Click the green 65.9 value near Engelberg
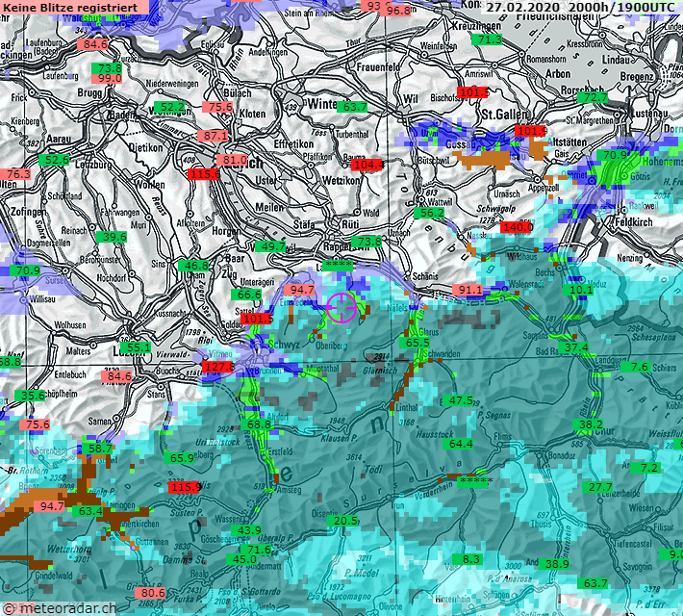Screen dimensions: 683x616 tap(180, 458)
